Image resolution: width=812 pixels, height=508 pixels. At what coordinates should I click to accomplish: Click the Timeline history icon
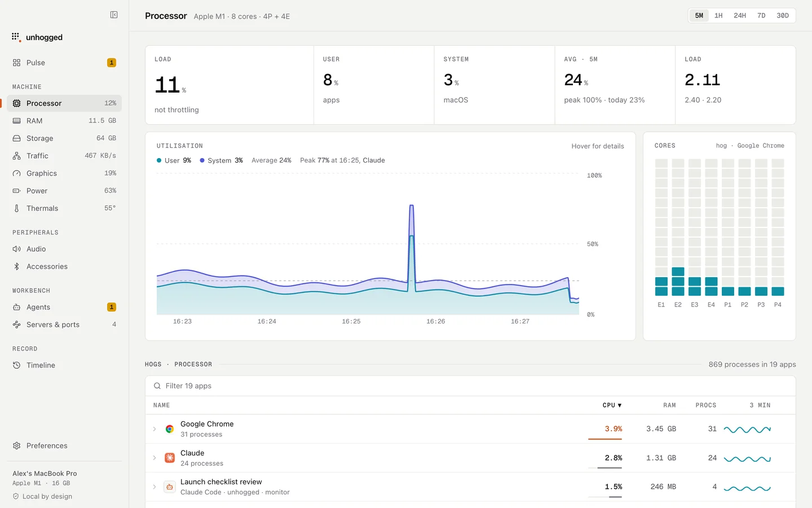coord(16,365)
